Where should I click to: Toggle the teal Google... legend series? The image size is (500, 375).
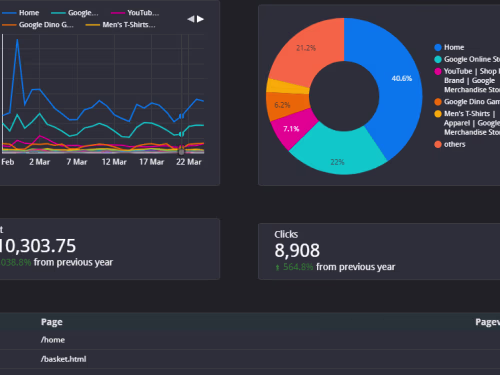tap(75, 13)
